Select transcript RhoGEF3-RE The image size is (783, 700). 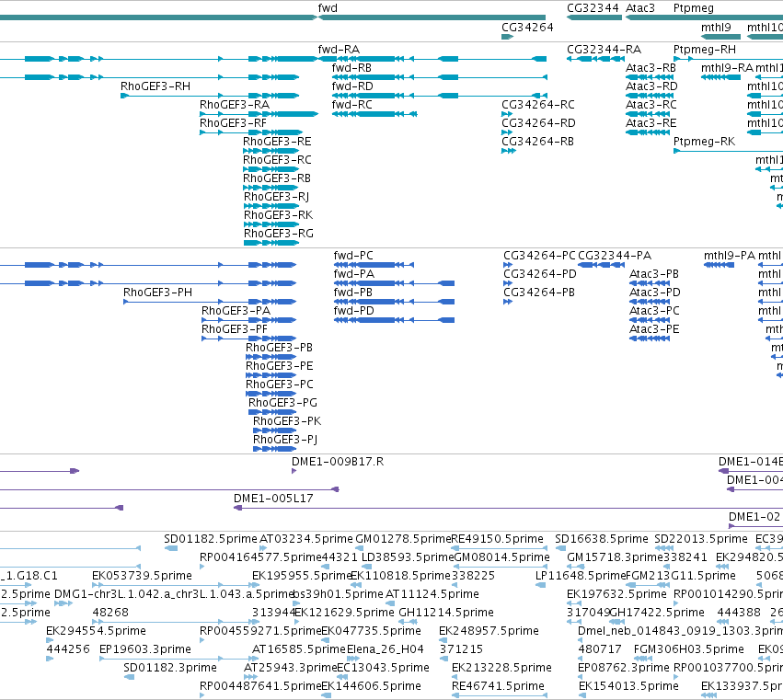271,151
